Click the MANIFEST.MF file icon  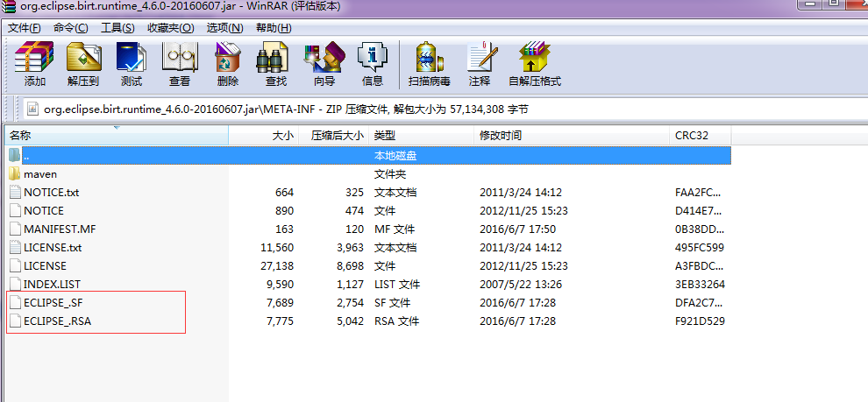point(15,229)
